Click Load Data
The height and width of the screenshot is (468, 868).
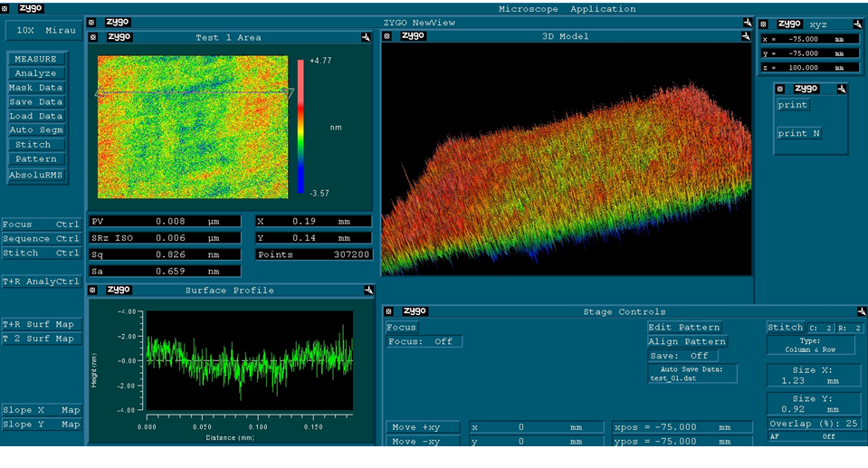click(x=37, y=116)
